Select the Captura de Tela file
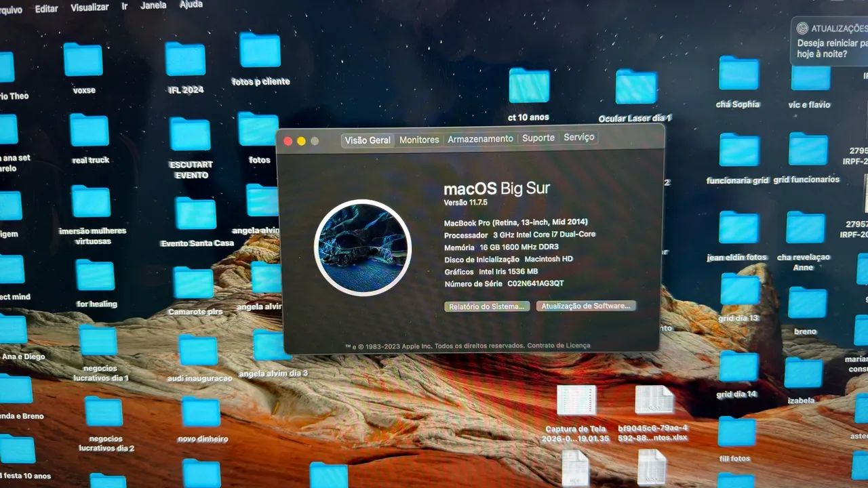 576,401
